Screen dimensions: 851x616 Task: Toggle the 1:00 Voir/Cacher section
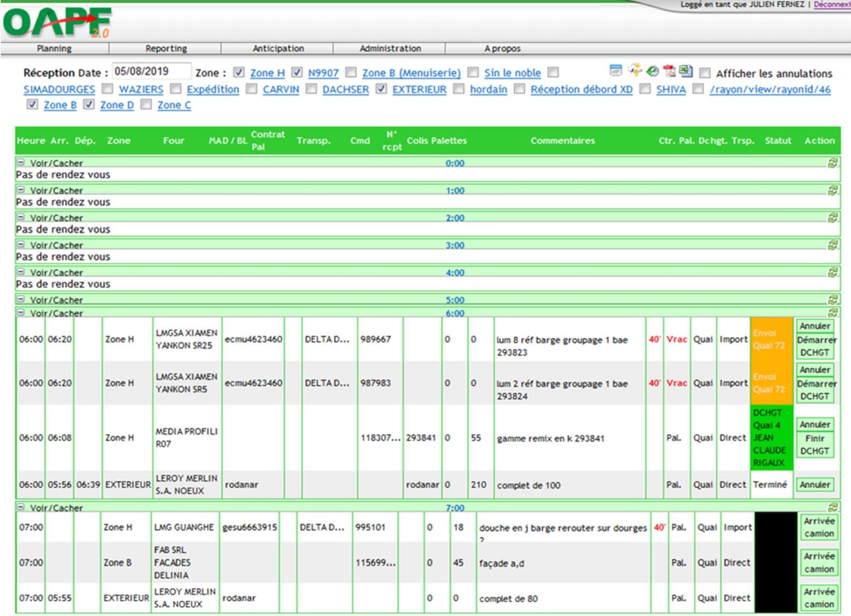tap(21, 190)
